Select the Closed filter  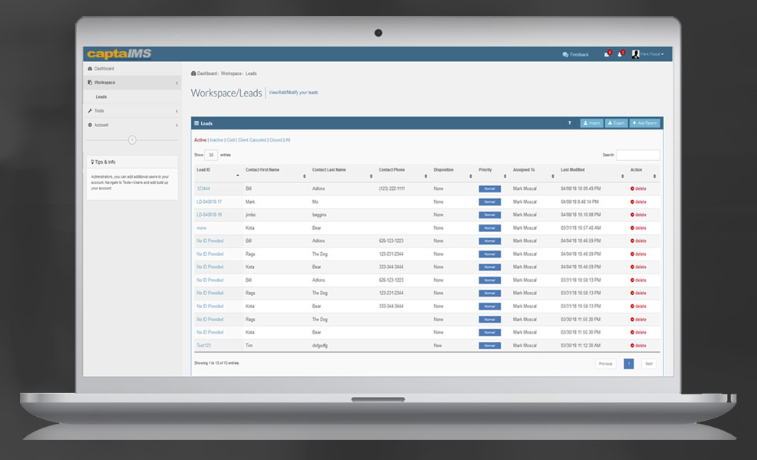(276, 140)
